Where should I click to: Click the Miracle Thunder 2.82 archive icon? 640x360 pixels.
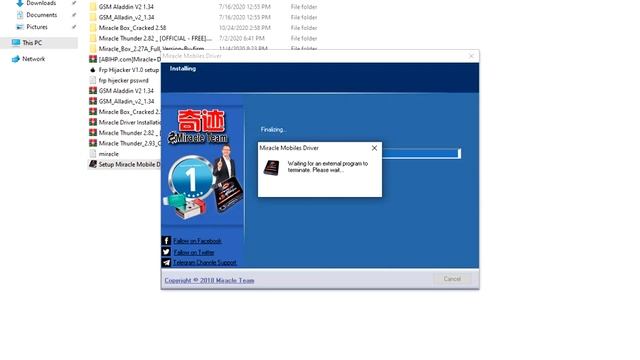pyautogui.click(x=93, y=133)
